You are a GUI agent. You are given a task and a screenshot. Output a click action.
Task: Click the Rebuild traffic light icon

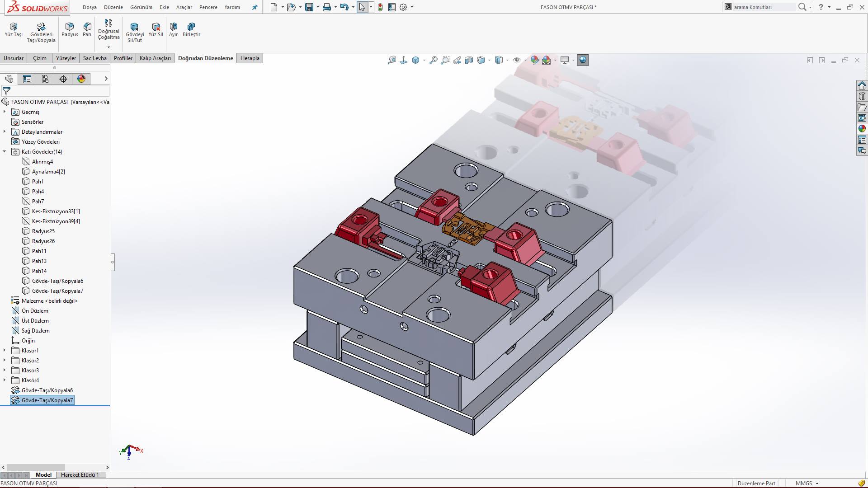point(380,7)
